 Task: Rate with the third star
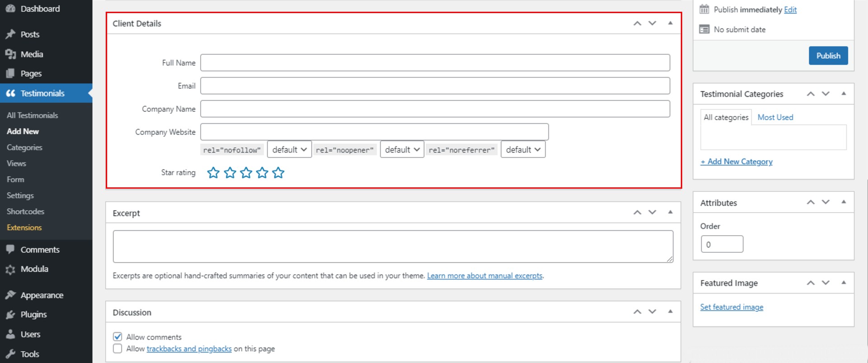coord(246,172)
